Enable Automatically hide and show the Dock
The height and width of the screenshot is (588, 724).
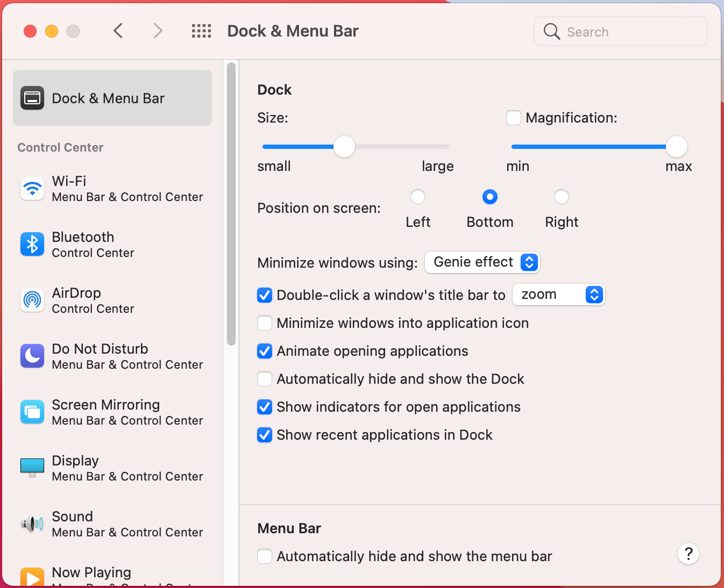[265, 379]
